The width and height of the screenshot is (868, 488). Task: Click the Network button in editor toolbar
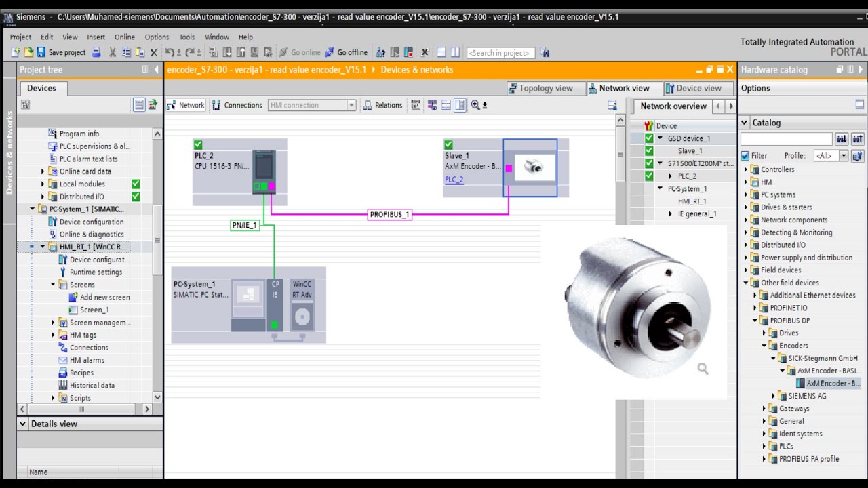tap(186, 105)
